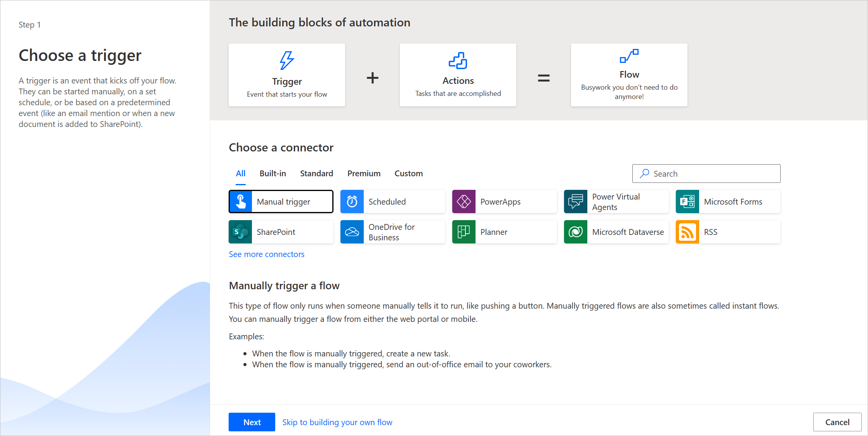Click the Next button to proceed
The width and height of the screenshot is (868, 436).
point(252,421)
